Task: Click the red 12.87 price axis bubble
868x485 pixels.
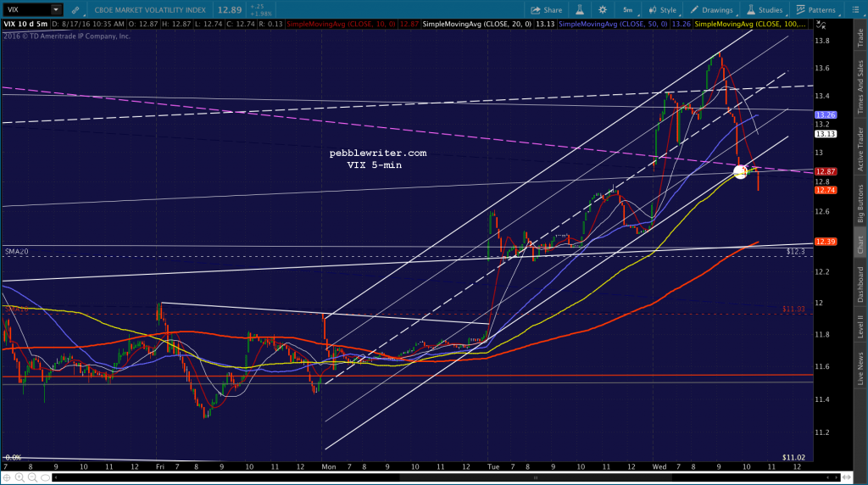Action: coord(826,171)
